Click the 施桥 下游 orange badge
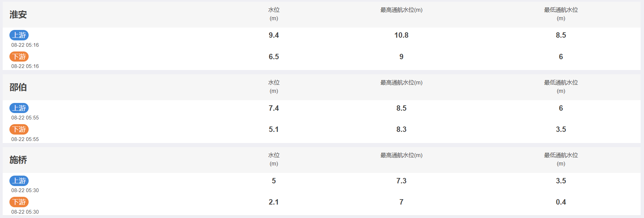 (19, 202)
